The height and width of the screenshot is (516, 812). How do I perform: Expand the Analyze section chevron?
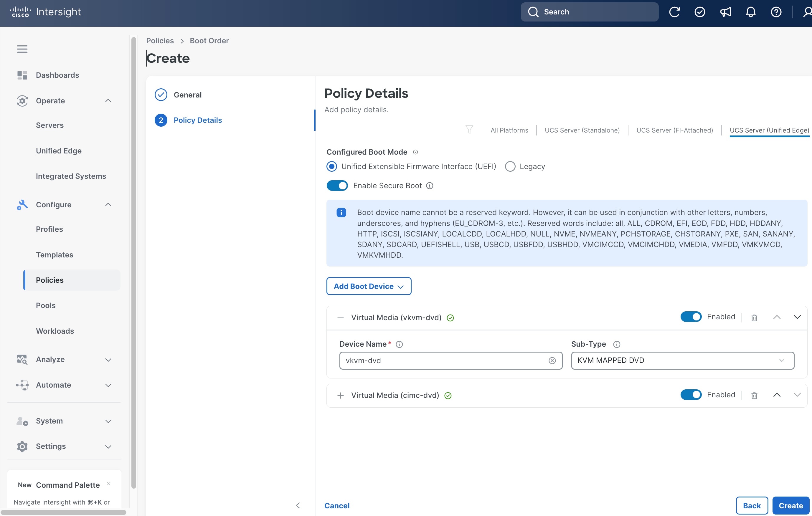click(x=108, y=360)
